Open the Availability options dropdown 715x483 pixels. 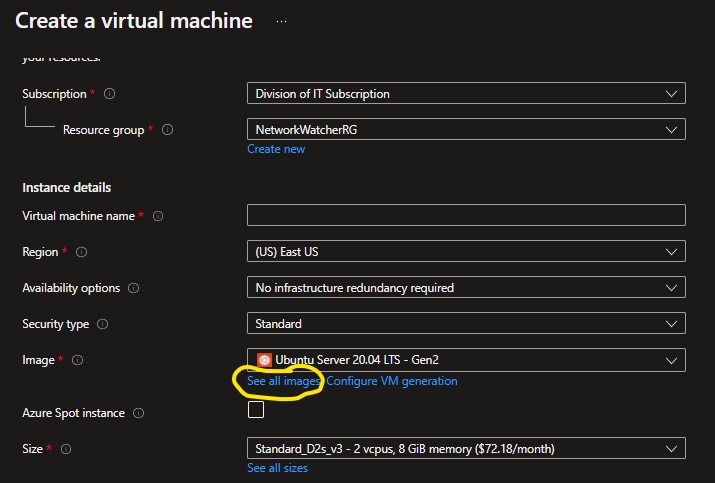466,287
